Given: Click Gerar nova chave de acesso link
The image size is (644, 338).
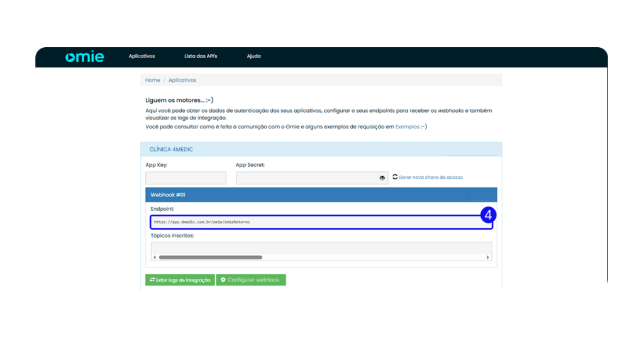Looking at the screenshot, I should coord(430,177).
